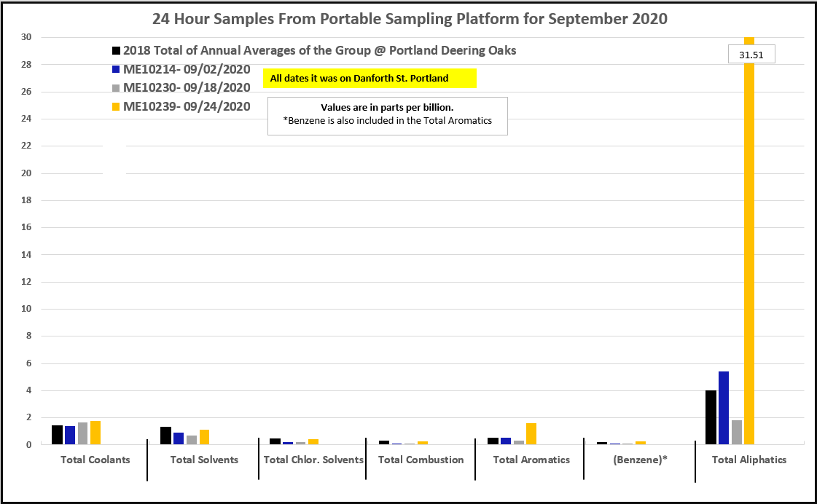The image size is (817, 504).
Task: Click the (Benzene)* category label
Action: coord(640,460)
